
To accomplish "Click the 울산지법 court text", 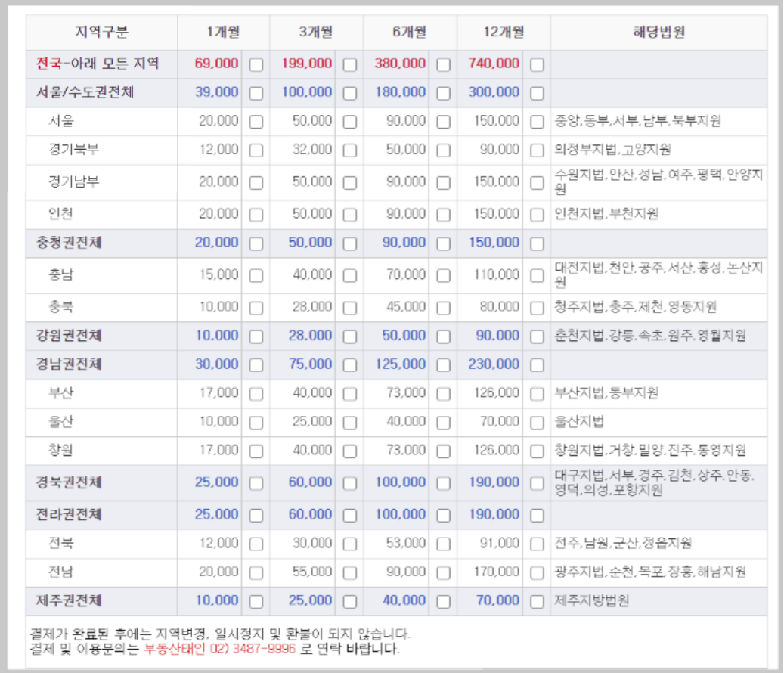I will coord(579,421).
